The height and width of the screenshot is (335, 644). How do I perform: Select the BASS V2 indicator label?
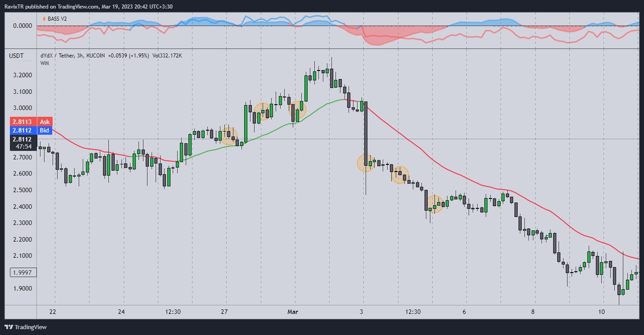pos(57,19)
